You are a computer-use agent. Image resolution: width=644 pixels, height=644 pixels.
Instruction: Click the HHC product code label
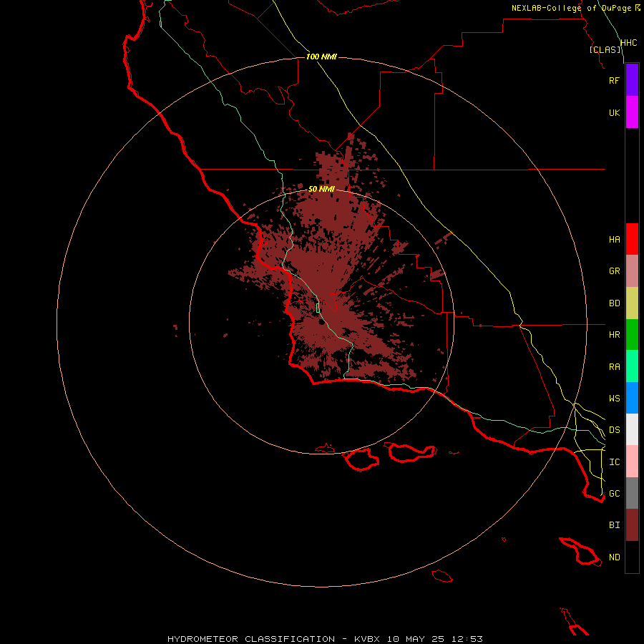pos(628,43)
